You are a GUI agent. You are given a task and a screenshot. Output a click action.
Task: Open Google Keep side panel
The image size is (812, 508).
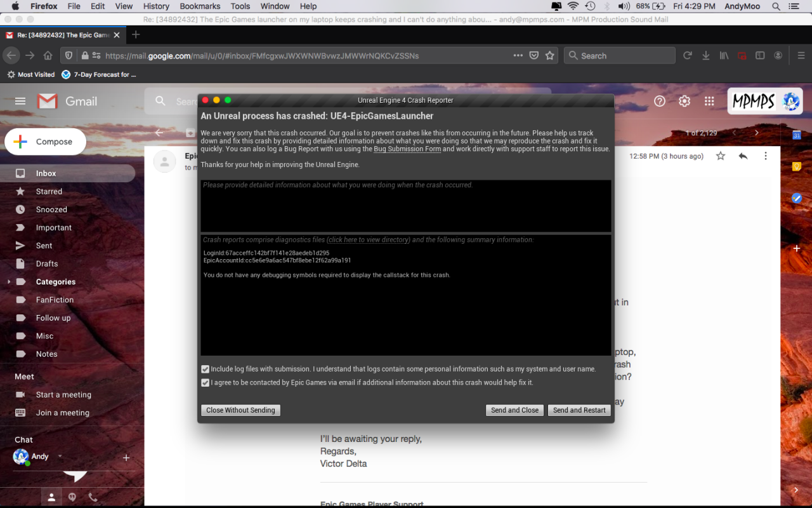(797, 166)
